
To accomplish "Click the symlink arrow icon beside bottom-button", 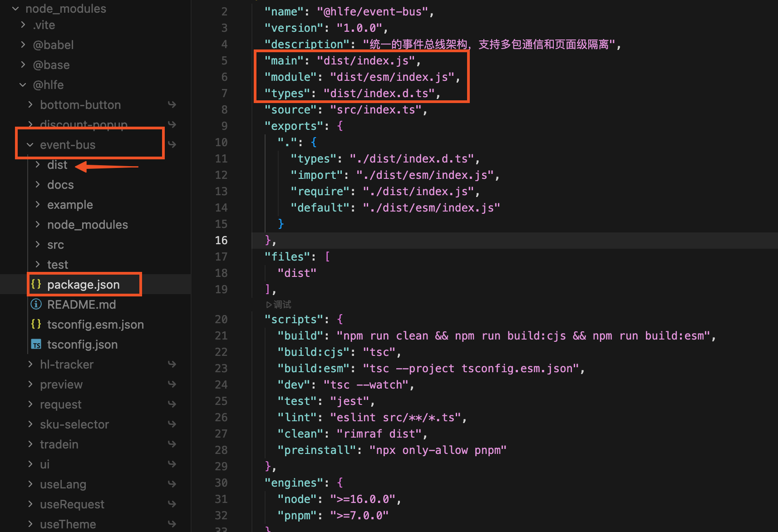I will (172, 104).
